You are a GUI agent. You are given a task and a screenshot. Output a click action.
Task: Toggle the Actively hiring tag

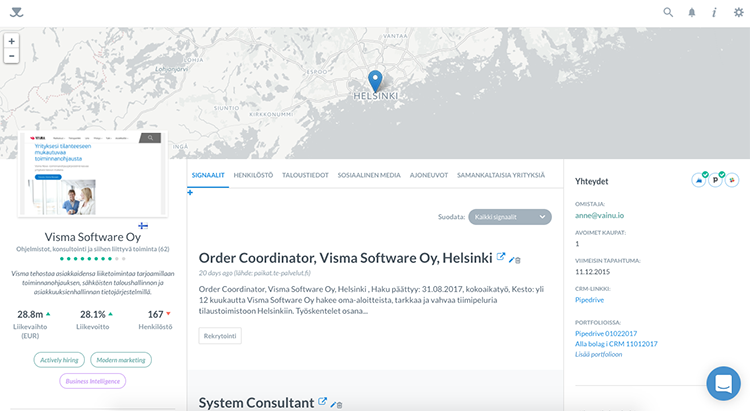coord(59,359)
